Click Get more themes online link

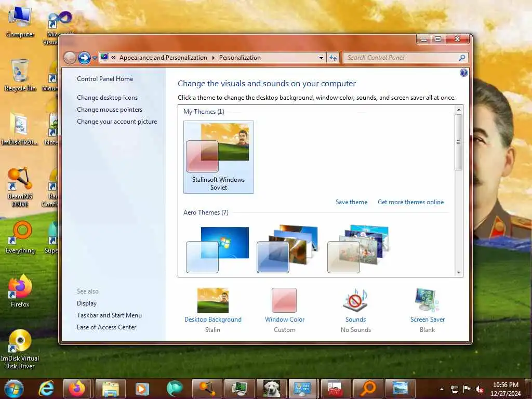tap(410, 202)
